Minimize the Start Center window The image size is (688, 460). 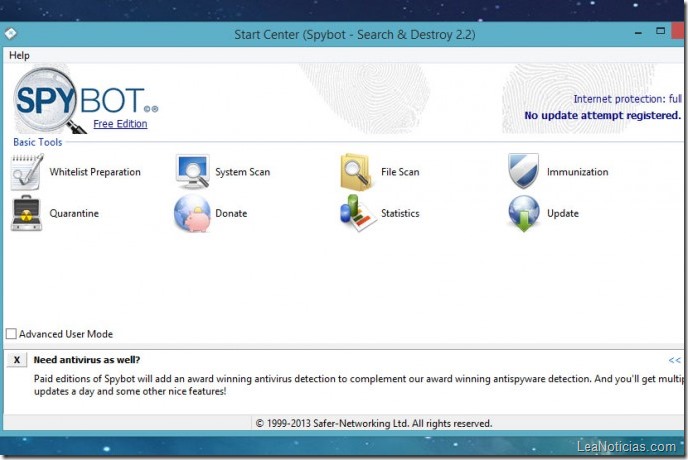pos(638,33)
